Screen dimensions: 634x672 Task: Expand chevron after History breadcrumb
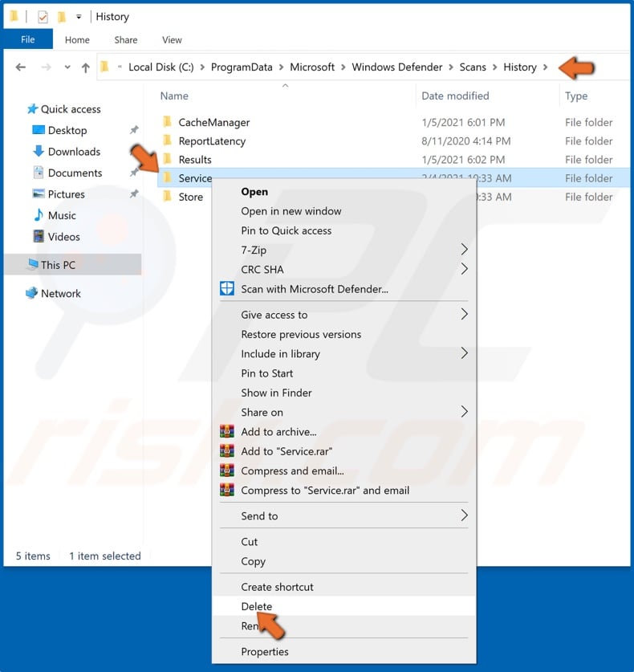tap(546, 67)
